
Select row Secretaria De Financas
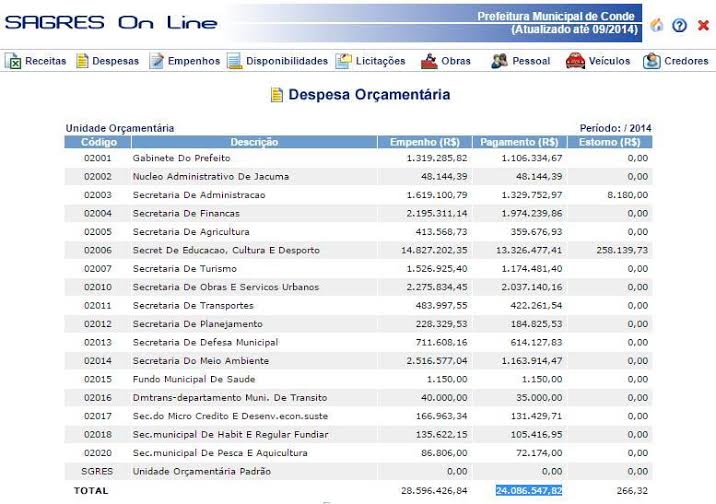point(358,213)
